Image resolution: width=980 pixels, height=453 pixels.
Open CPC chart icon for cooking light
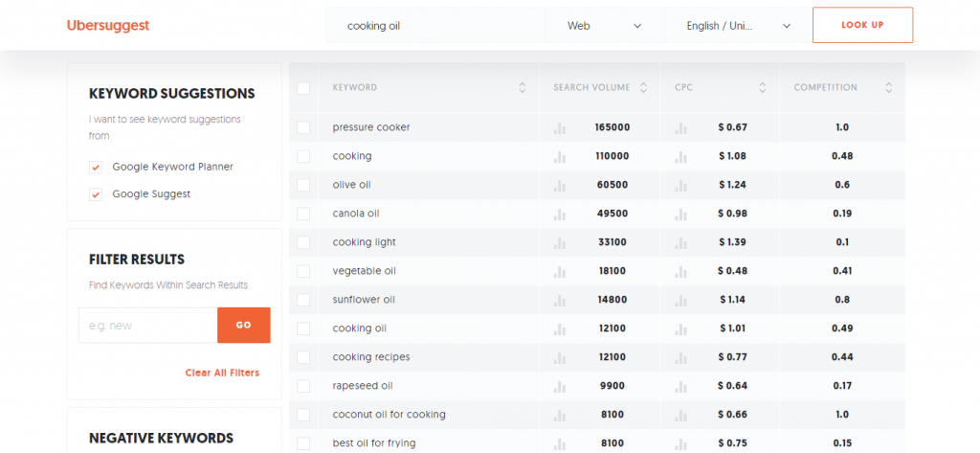coord(680,243)
